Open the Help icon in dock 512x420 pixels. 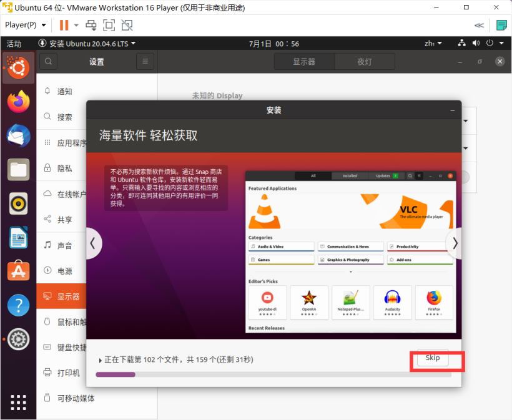point(18,305)
